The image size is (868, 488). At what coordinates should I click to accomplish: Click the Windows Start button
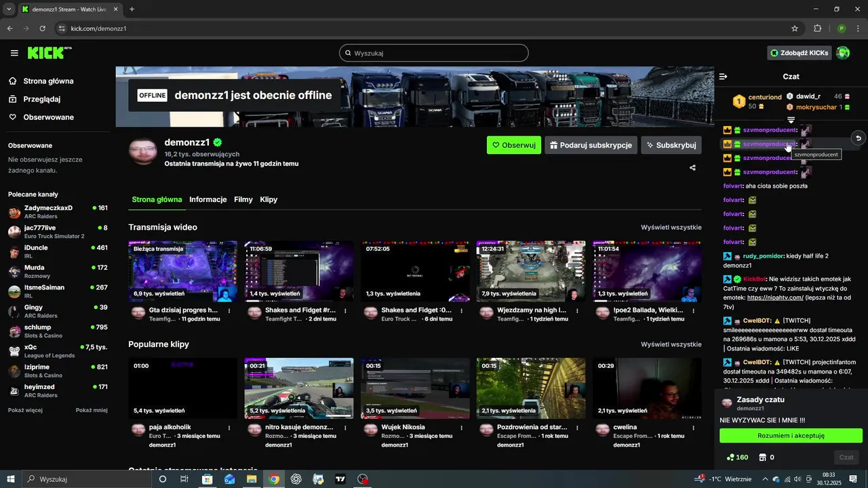10,479
